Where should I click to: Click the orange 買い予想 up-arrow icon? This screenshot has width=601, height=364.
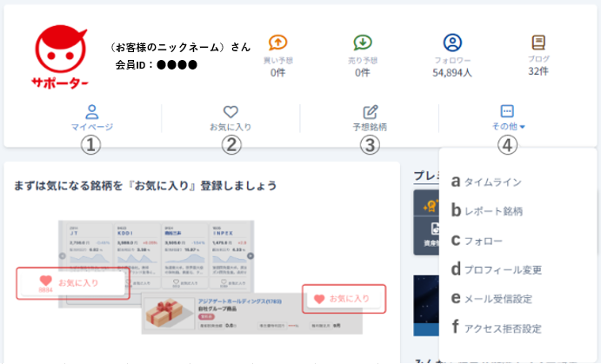click(277, 43)
